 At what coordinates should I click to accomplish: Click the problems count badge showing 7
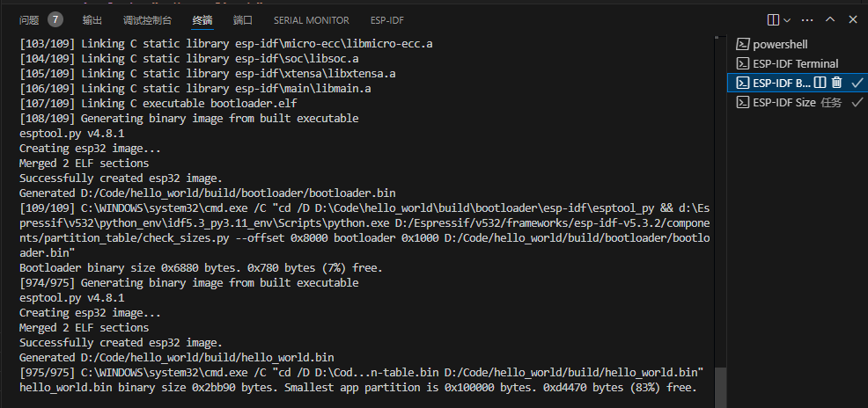pyautogui.click(x=55, y=19)
